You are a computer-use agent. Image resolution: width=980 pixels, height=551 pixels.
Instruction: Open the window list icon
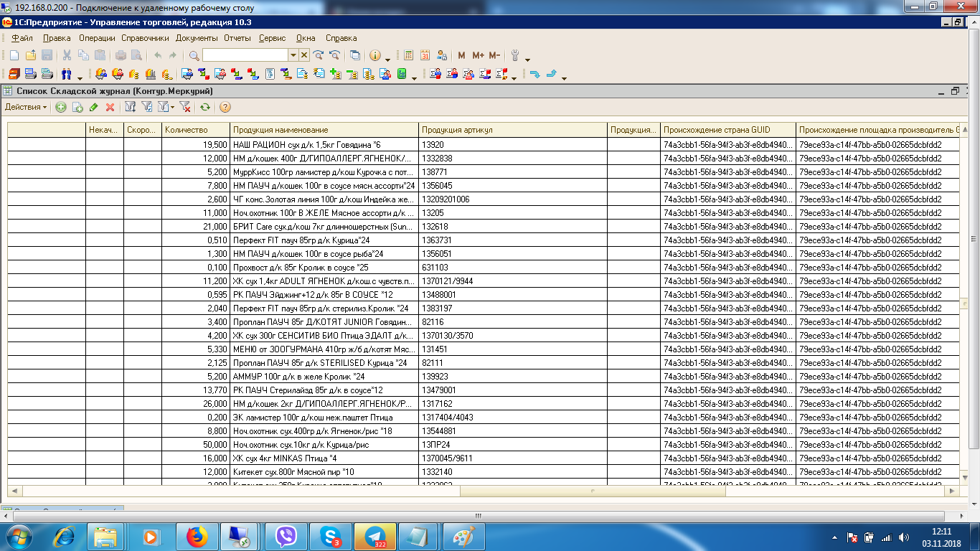355,55
